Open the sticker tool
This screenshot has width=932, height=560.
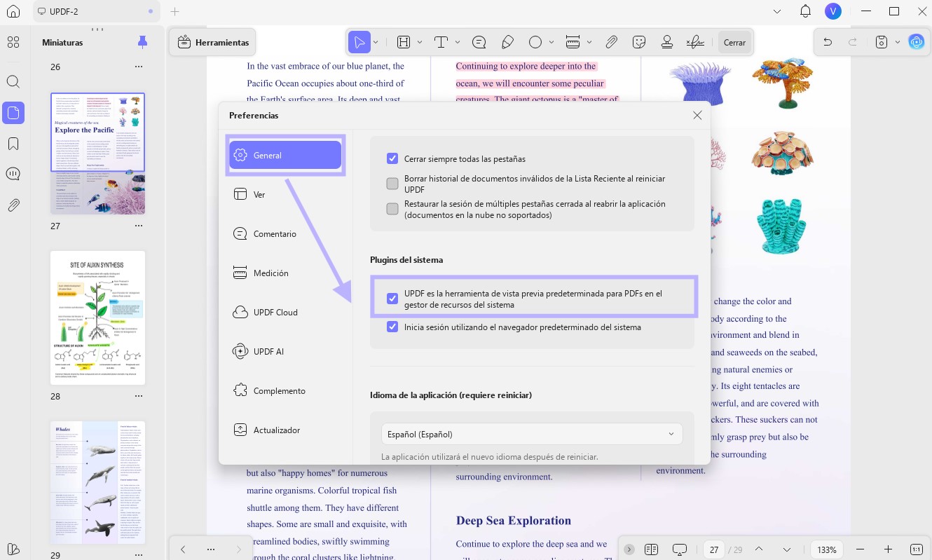pos(639,42)
